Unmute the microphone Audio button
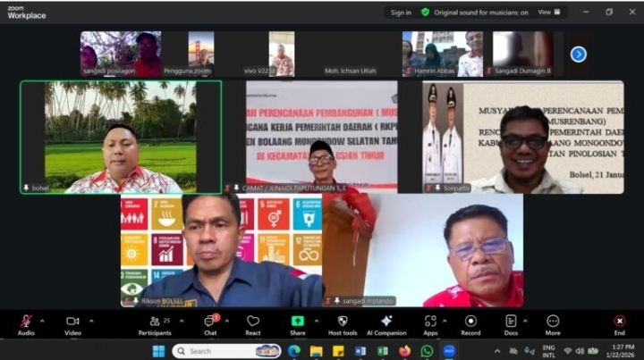644x360 pixels. coord(26,322)
